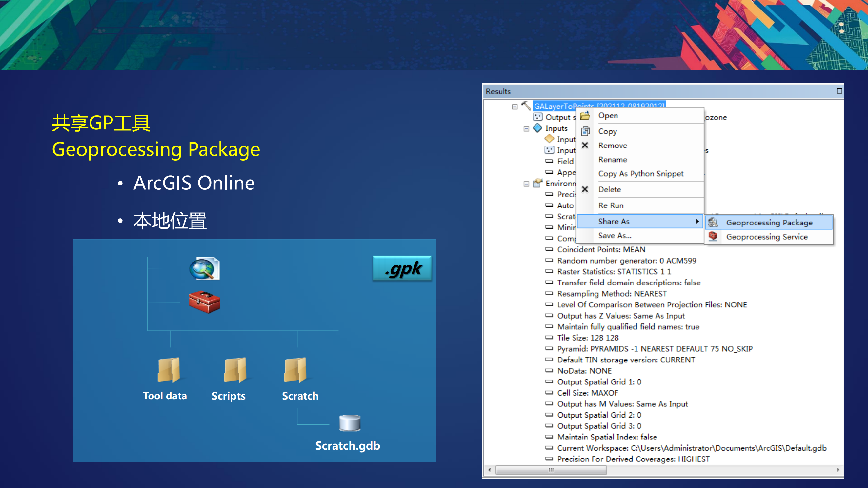
Task: Select Resampling Method: NEAREST row
Action: pyautogui.click(x=612, y=294)
